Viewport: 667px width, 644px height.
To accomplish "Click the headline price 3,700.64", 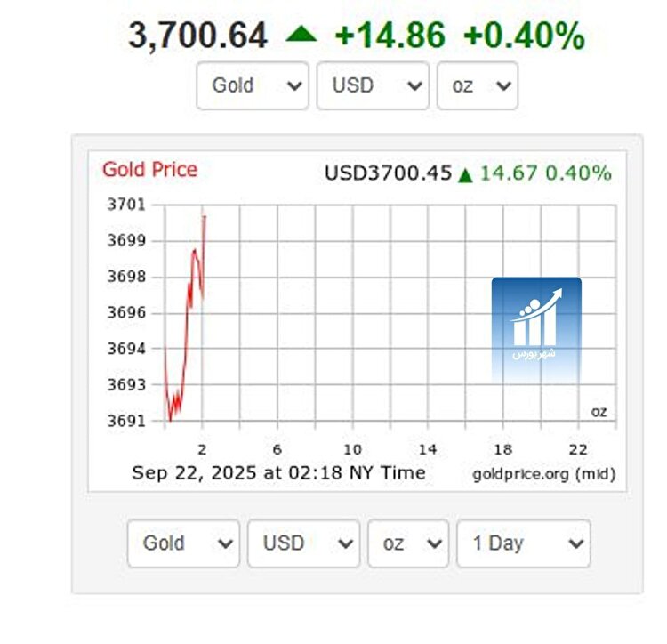I will (197, 36).
